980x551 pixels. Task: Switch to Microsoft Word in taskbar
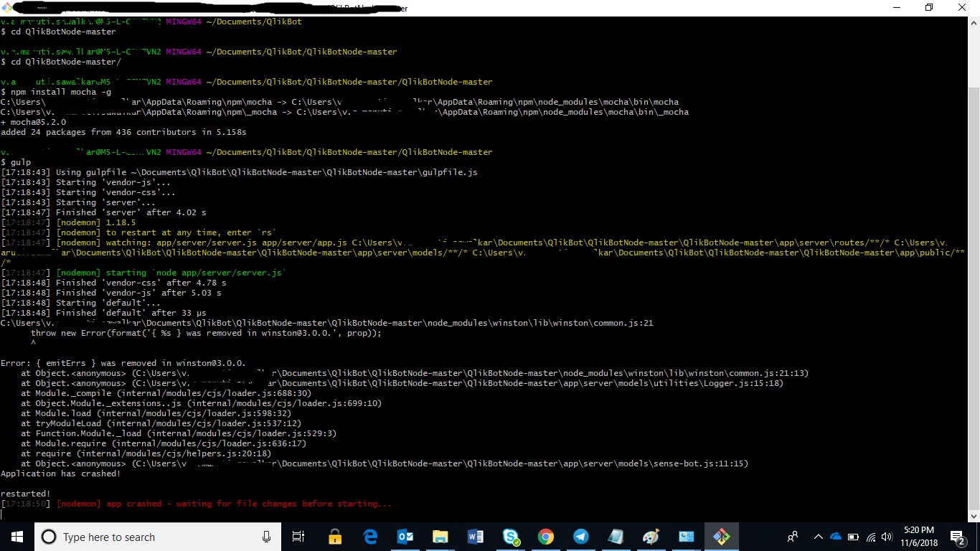tap(476, 537)
